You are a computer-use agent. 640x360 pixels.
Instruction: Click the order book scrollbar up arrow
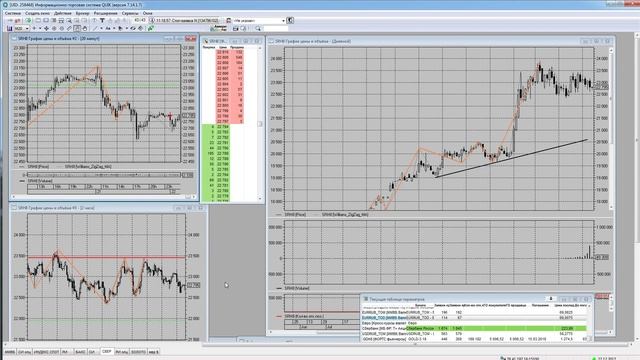point(260,48)
